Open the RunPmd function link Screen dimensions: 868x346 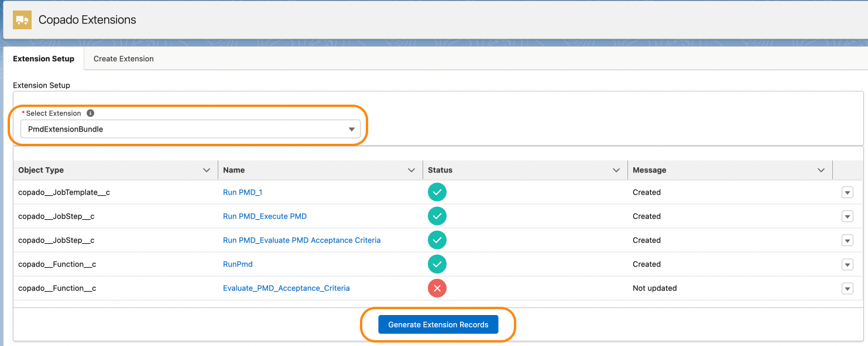pos(238,264)
